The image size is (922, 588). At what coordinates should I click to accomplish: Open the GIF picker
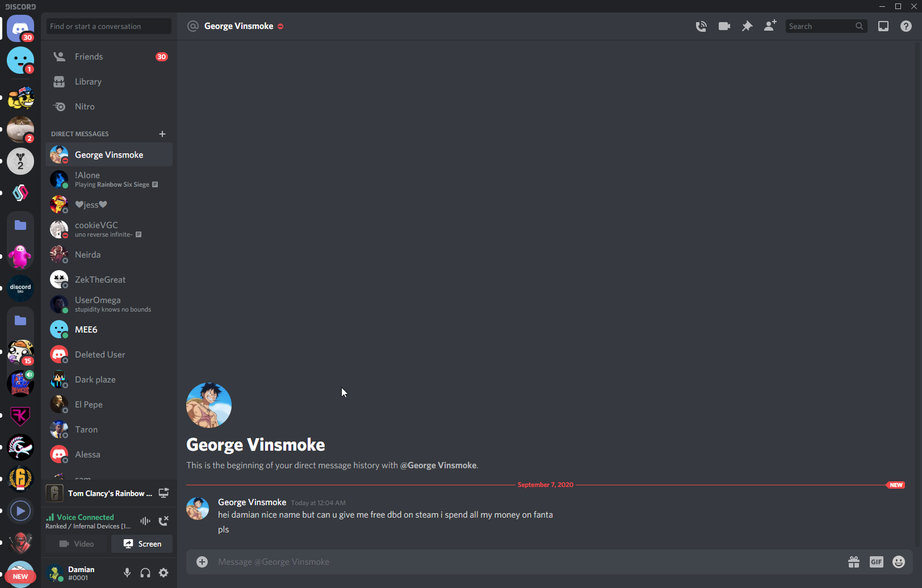coord(876,562)
